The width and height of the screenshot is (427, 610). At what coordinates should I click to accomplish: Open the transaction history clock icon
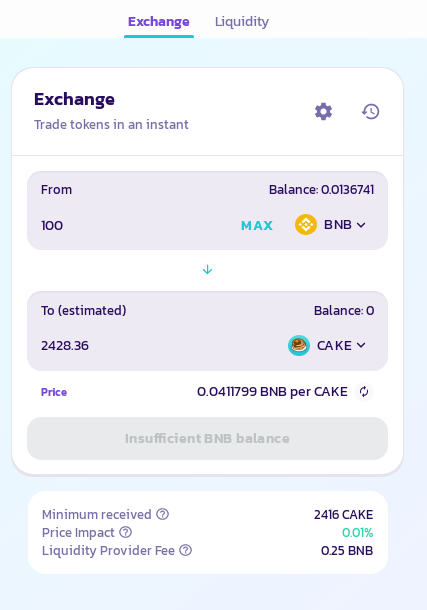point(371,112)
